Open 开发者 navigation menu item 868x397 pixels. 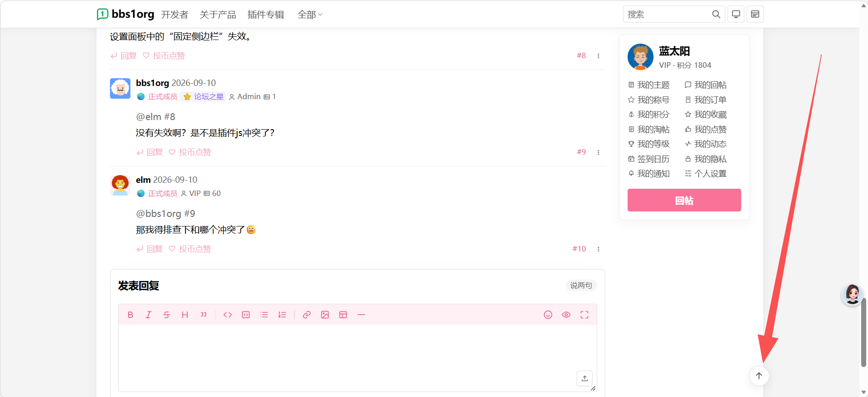(x=175, y=15)
